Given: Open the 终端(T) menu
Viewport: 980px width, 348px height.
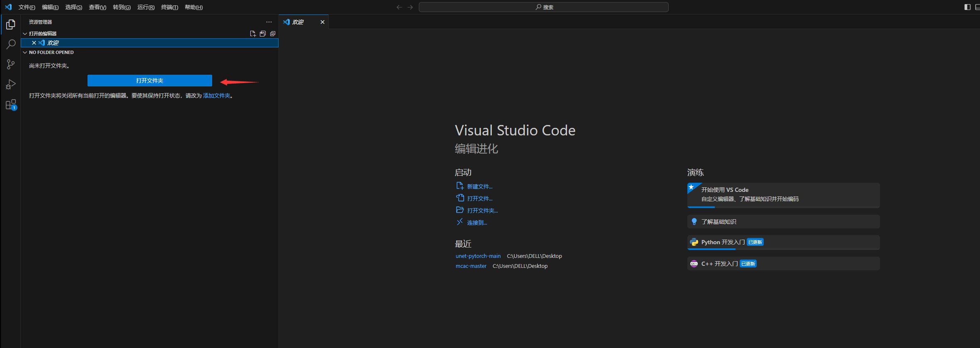Looking at the screenshot, I should coord(170,7).
